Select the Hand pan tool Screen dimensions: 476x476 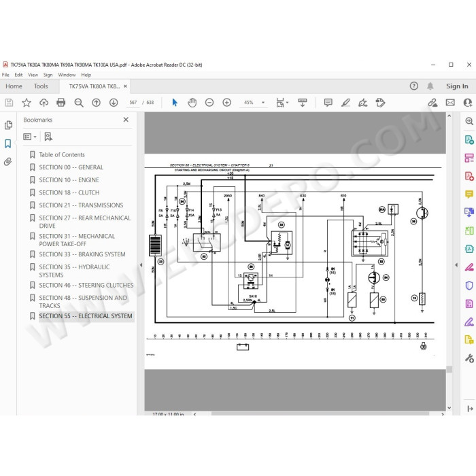click(192, 103)
